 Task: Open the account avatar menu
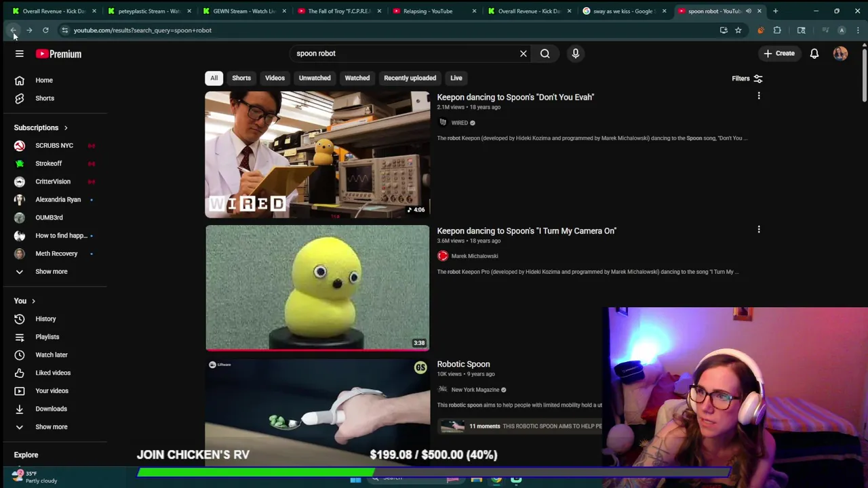click(840, 54)
